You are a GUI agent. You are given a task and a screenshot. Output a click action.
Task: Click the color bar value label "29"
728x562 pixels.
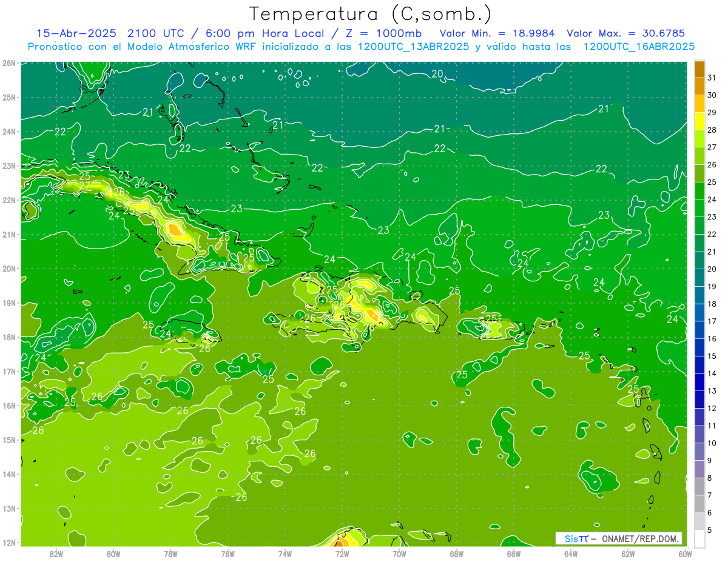click(712, 113)
